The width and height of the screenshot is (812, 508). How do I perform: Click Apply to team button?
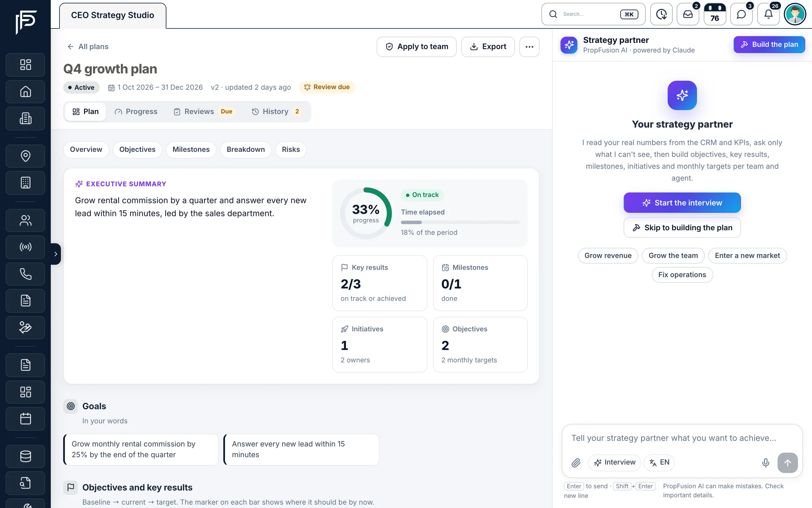point(416,47)
